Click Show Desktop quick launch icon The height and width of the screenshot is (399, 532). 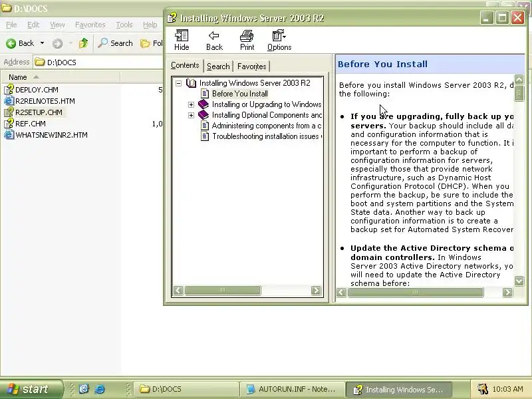tap(84, 389)
